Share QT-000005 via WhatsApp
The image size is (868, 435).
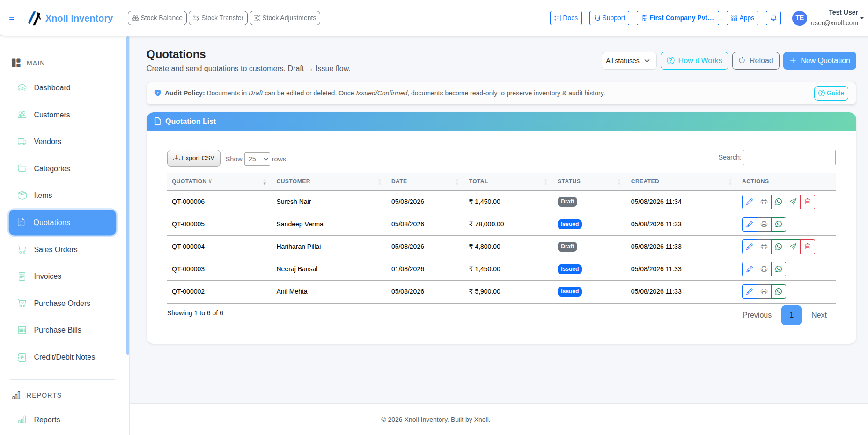point(779,224)
